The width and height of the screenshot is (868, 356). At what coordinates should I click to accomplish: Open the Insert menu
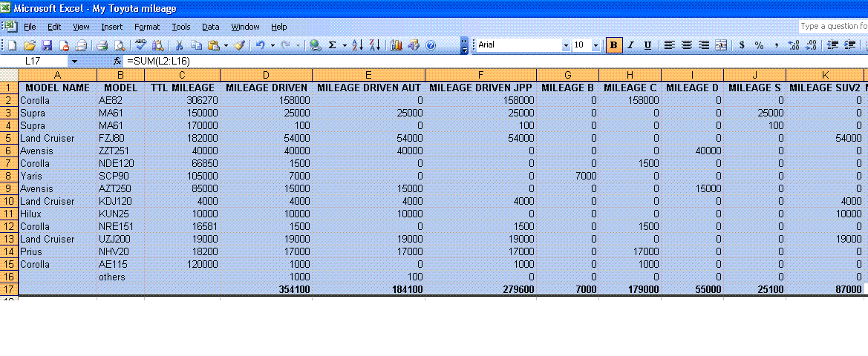[x=112, y=27]
